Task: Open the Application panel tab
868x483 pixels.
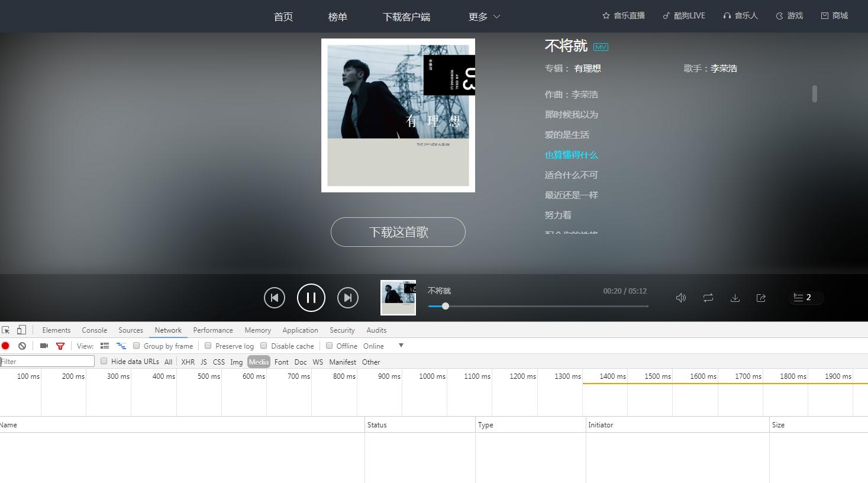Action: click(300, 330)
